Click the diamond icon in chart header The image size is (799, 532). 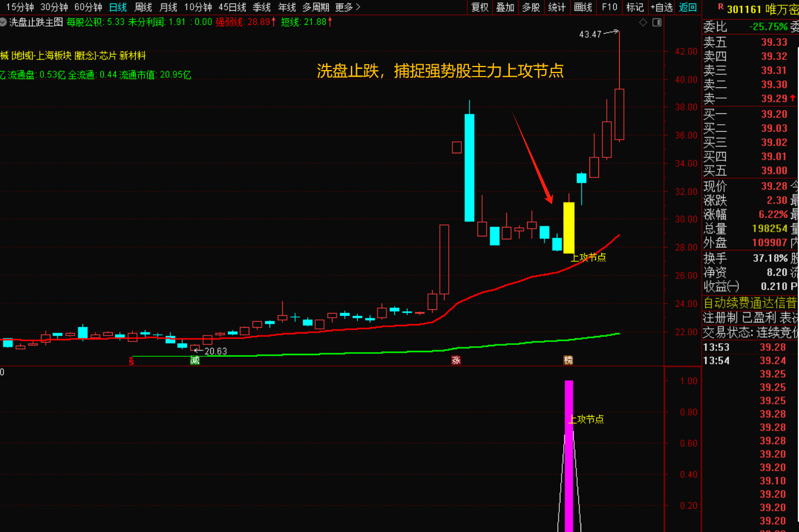(643, 23)
